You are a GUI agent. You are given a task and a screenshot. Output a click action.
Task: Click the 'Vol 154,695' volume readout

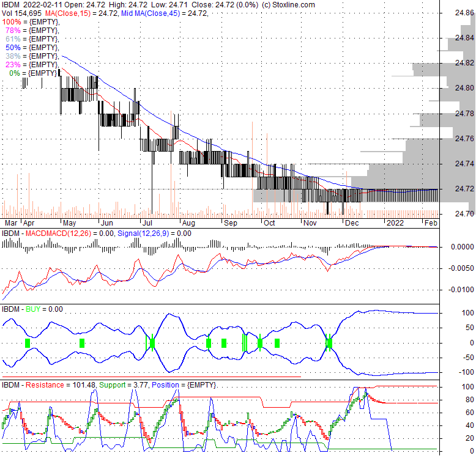pyautogui.click(x=21, y=13)
